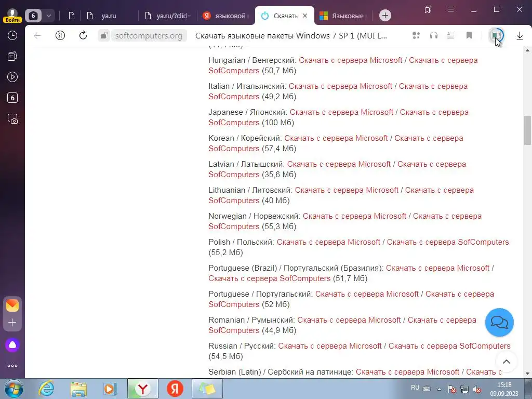Image resolution: width=532 pixels, height=399 pixels.
Task: Download Italian pack from Microsoft server
Action: point(340,86)
